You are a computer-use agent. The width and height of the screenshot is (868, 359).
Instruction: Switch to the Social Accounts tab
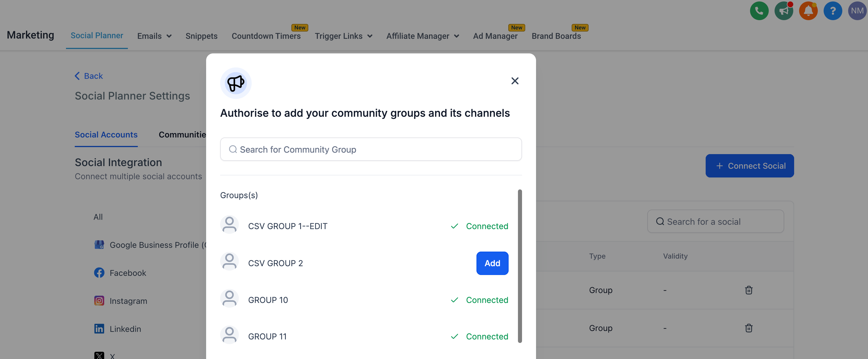click(x=106, y=135)
